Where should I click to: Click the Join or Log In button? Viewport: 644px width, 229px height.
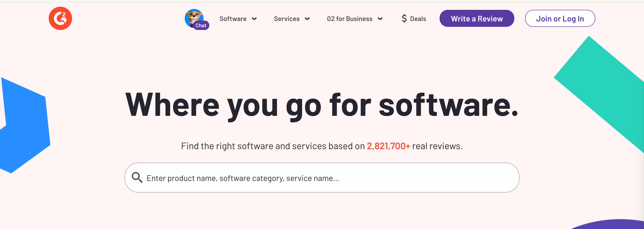click(560, 19)
